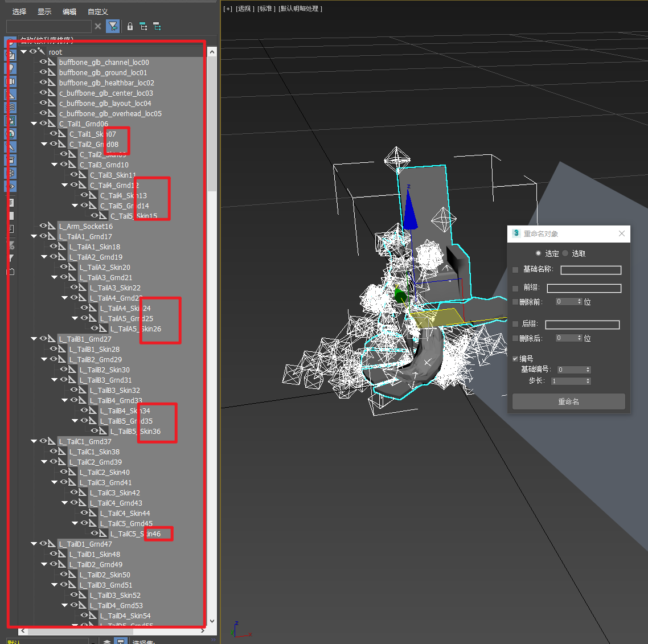This screenshot has width=648, height=644.
Task: Click the 3ds Max icon in rename dialog
Action: [x=516, y=233]
